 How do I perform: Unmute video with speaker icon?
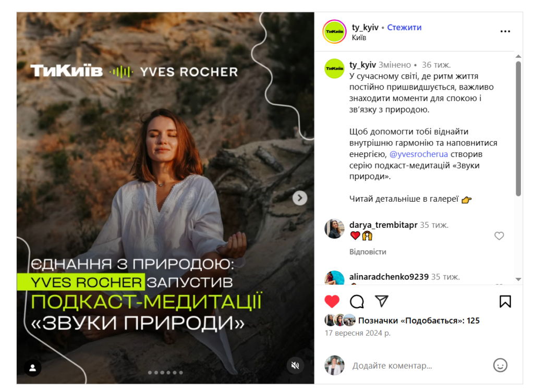[x=295, y=365]
